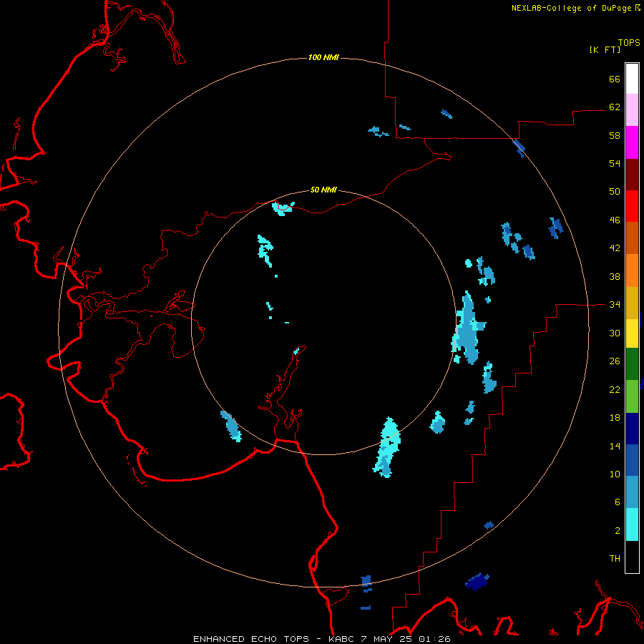Click the dark orange 46 kft swatch
The height and width of the screenshot is (644, 644).
632,238
